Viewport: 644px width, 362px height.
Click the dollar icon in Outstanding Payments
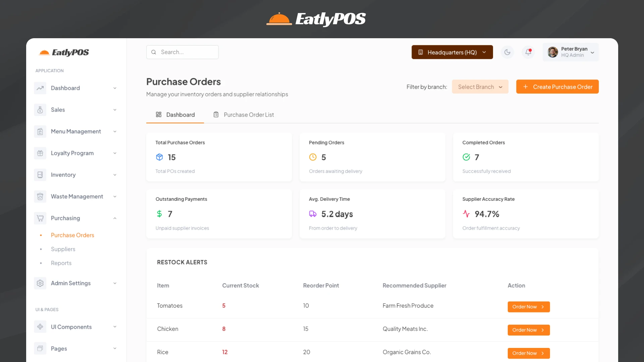(x=159, y=214)
